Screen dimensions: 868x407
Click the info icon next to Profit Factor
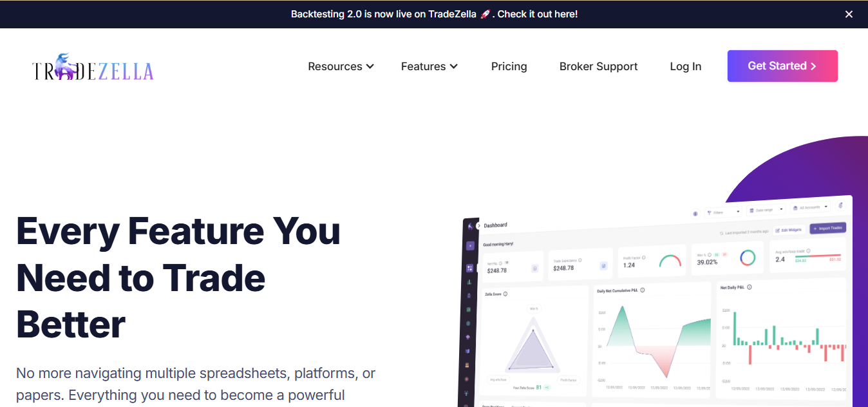point(645,258)
